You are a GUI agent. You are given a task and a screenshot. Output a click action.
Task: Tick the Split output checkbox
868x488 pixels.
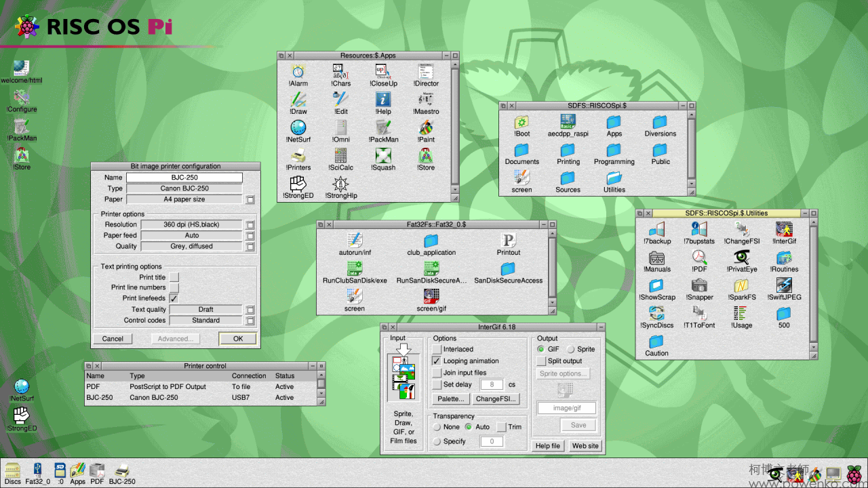[541, 361]
